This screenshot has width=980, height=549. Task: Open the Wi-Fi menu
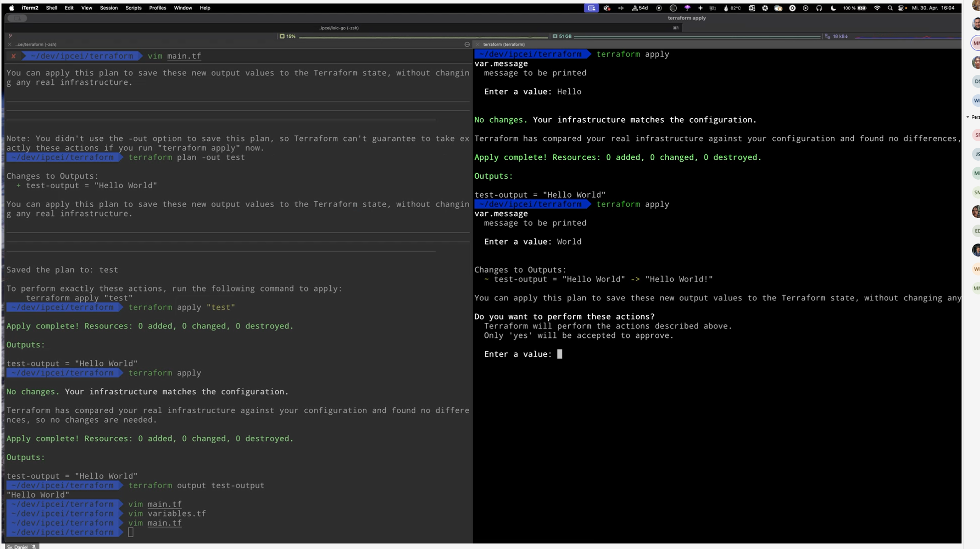click(877, 8)
